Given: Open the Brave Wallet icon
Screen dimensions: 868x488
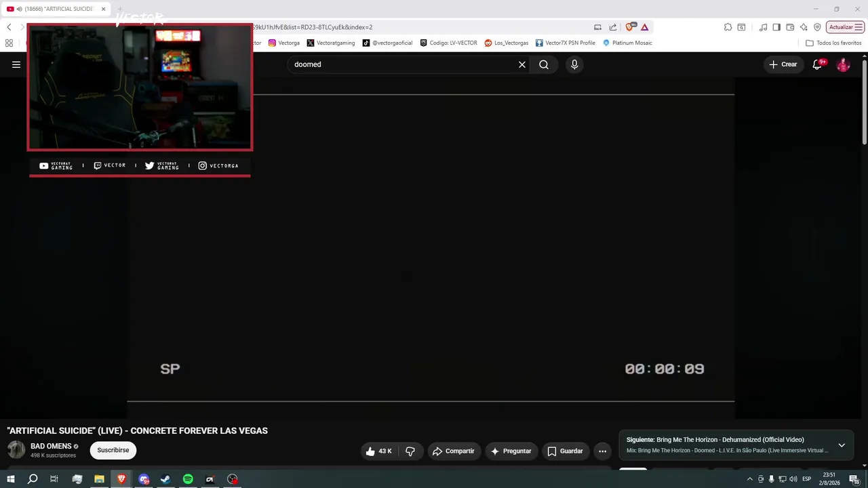Looking at the screenshot, I should tap(790, 27).
